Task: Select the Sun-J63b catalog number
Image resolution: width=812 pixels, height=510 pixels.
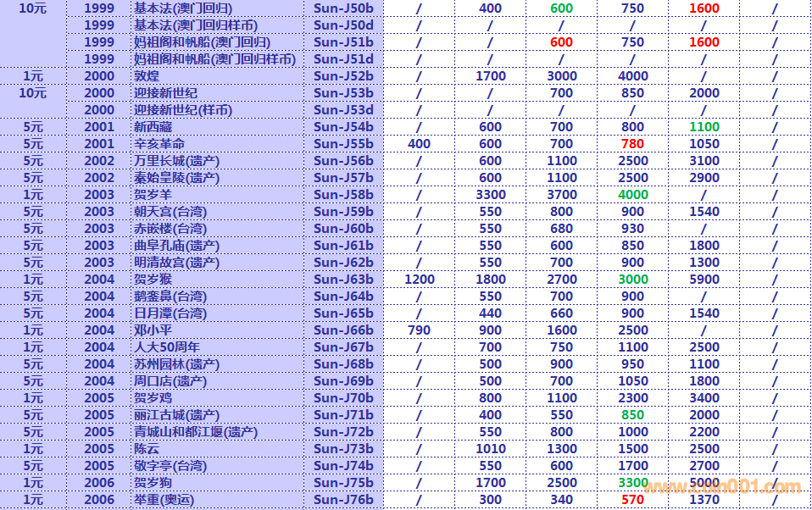Action: tap(343, 280)
